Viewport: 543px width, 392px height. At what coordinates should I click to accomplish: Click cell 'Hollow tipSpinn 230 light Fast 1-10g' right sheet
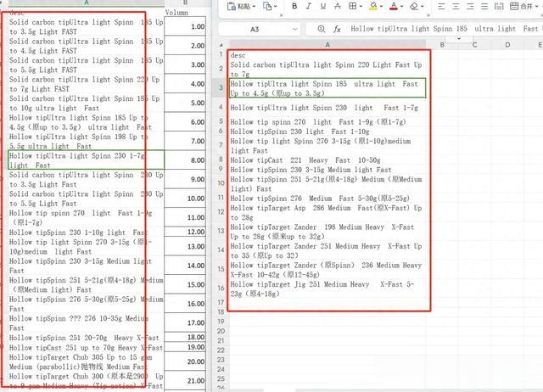click(327, 132)
